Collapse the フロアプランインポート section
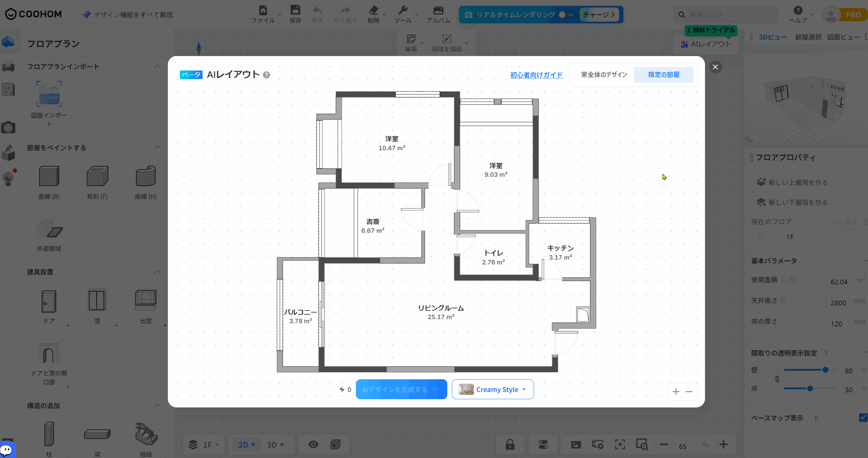This screenshot has height=458, width=868. (158, 66)
